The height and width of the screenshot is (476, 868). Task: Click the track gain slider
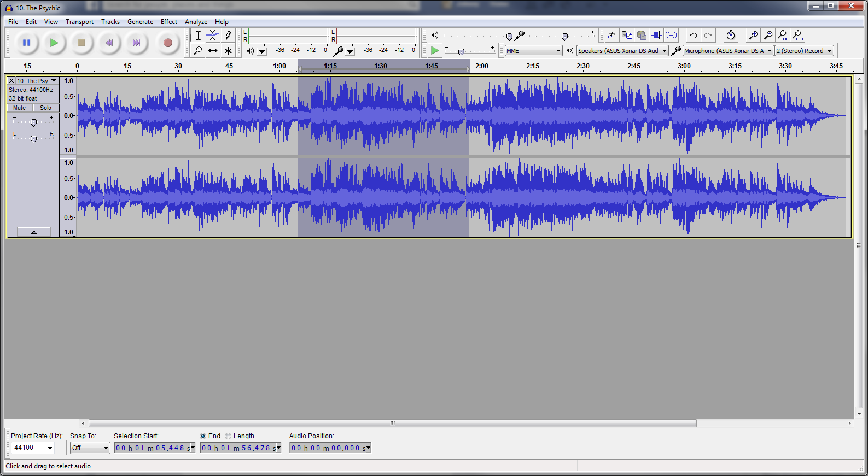33,122
